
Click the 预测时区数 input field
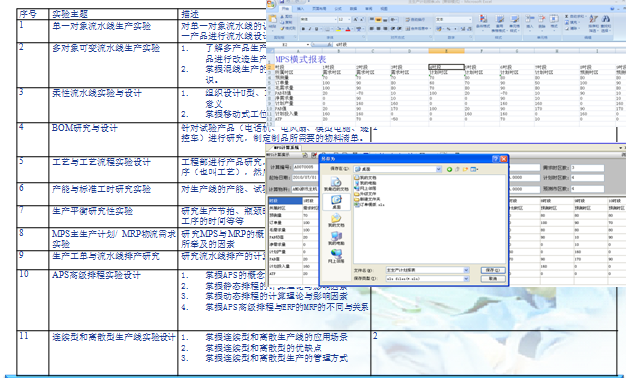point(587,188)
